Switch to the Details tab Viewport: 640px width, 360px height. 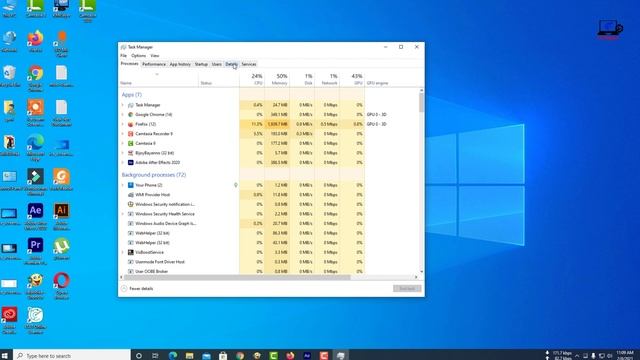click(231, 64)
